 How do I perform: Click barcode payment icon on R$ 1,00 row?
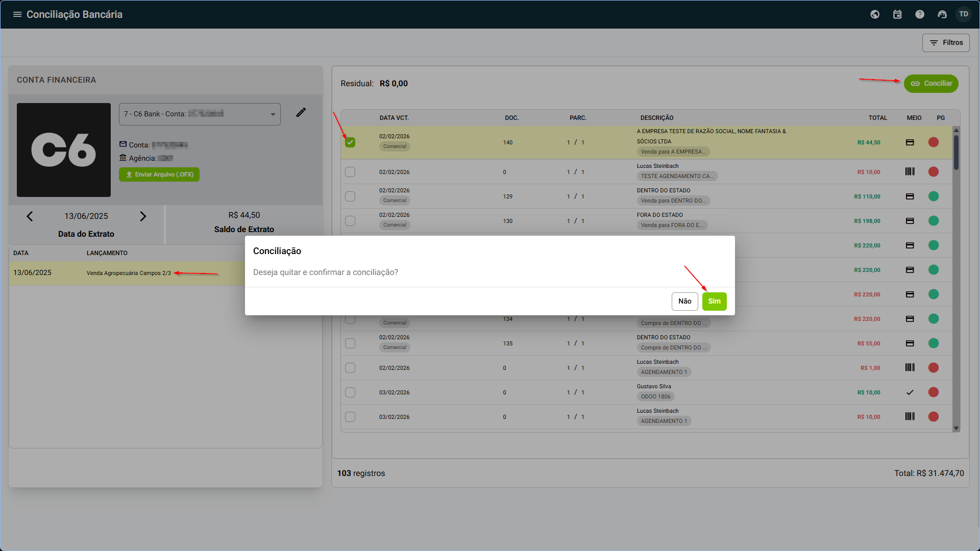point(910,367)
